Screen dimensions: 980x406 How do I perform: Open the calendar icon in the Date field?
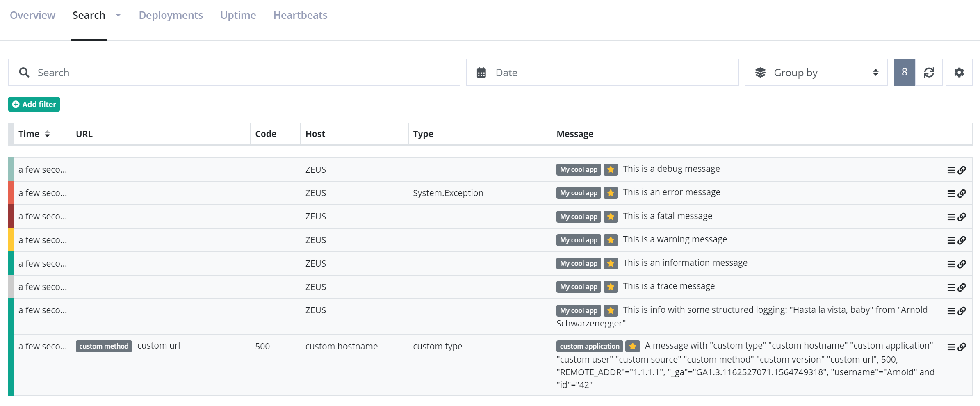[x=482, y=72]
